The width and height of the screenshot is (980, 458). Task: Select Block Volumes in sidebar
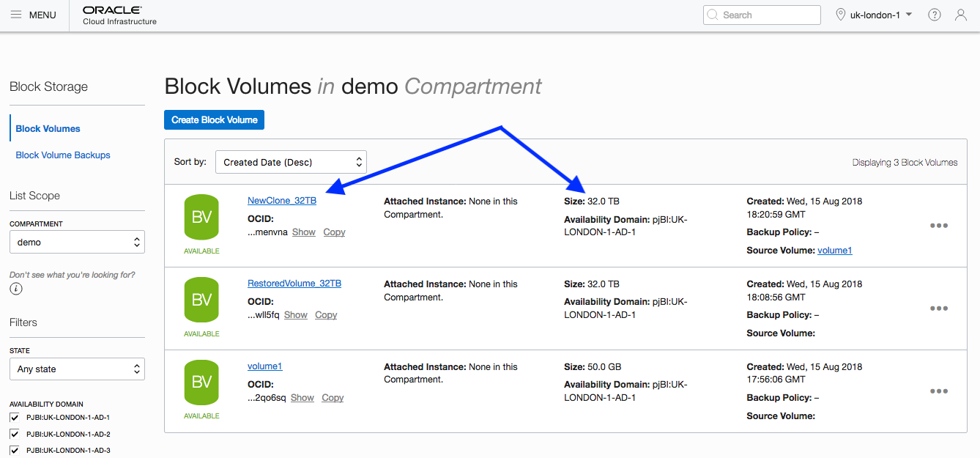[48, 129]
